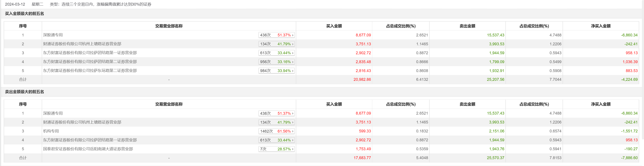This screenshot has width=644, height=166.
Task: Expand the 956次 33.16% badge arrow
Action: pyautogui.click(x=293, y=62)
